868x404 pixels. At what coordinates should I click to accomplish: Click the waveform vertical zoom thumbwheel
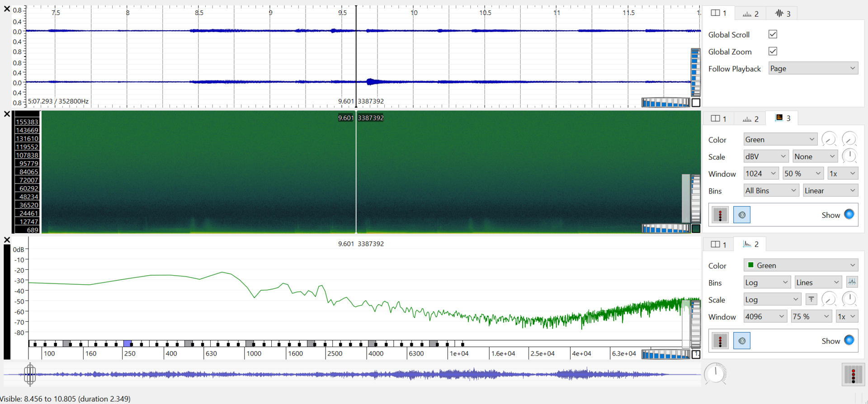(695, 72)
